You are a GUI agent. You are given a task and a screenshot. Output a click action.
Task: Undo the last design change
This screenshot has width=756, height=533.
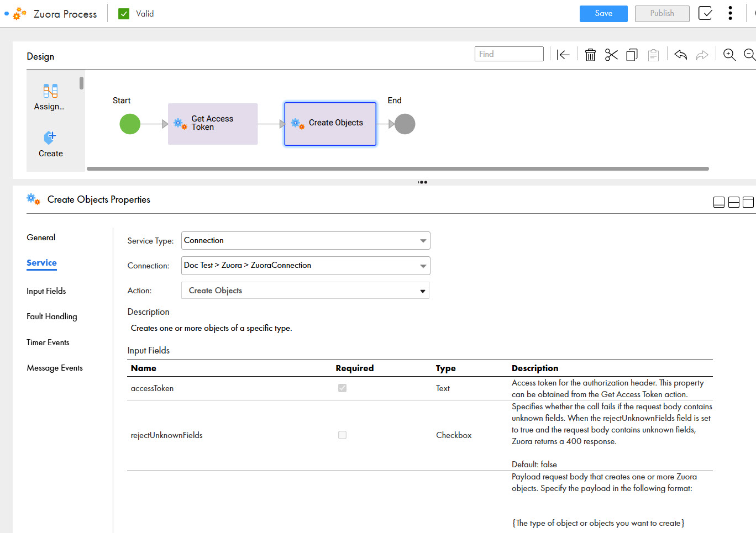tap(681, 55)
